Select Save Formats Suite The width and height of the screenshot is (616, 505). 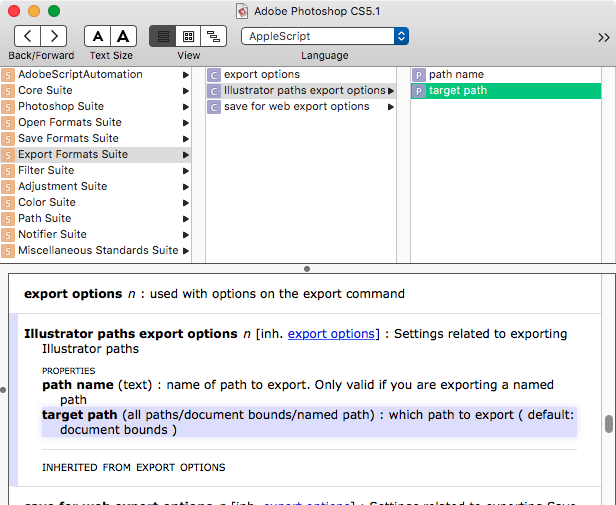tap(95, 138)
